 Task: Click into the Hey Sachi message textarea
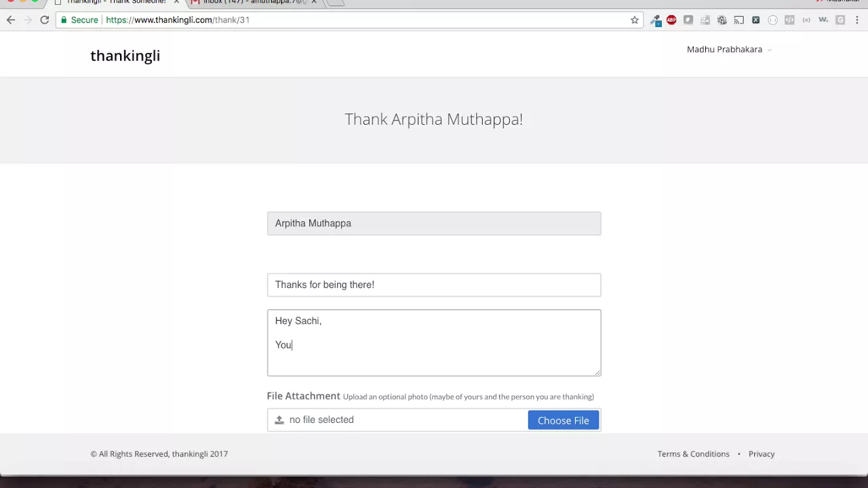pyautogui.click(x=434, y=343)
